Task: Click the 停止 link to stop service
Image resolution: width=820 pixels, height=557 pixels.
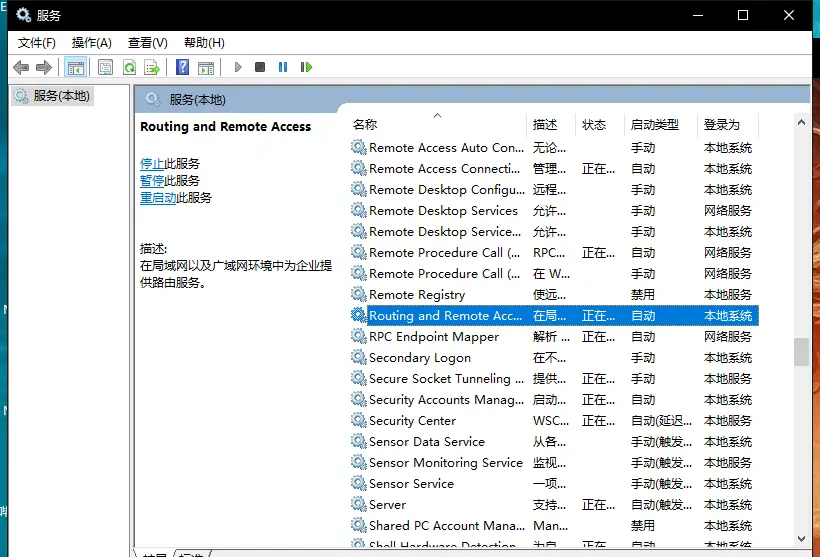Action: 152,164
